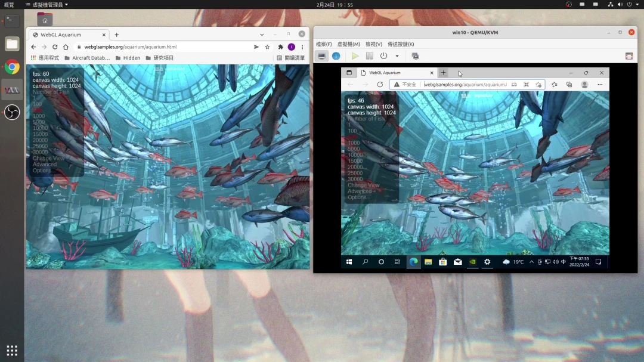Expand Chrome tab search chevron
This screenshot has width=644, height=362.
[x=262, y=35]
